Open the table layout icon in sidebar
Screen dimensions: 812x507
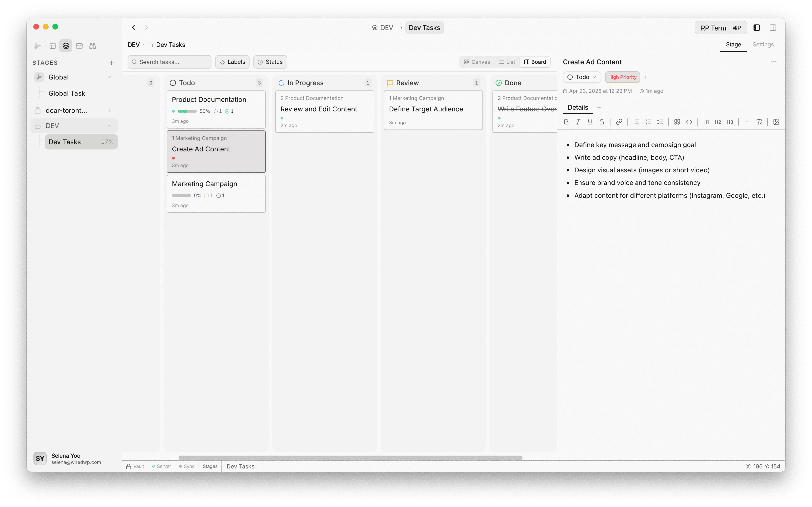coord(52,46)
